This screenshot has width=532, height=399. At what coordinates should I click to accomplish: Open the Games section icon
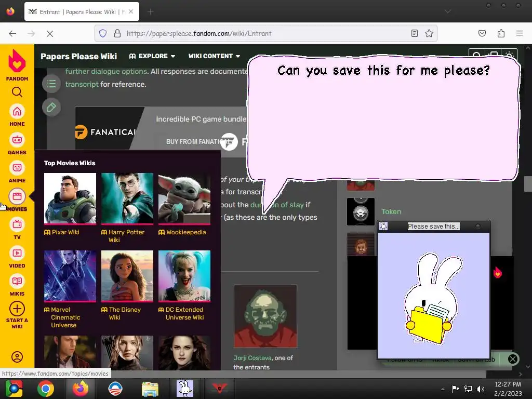coord(17,140)
